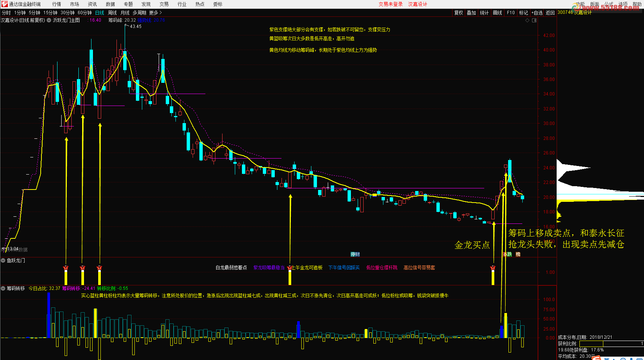Viewport: 644px width, 360px height.
Task: Click the 筹码峰: 20.32 value label
Action: [x=122, y=20]
